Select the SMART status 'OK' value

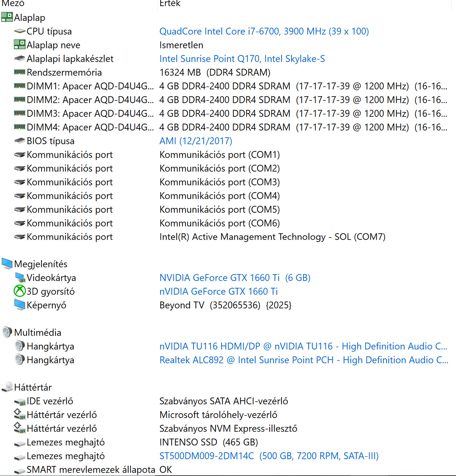pos(166,470)
